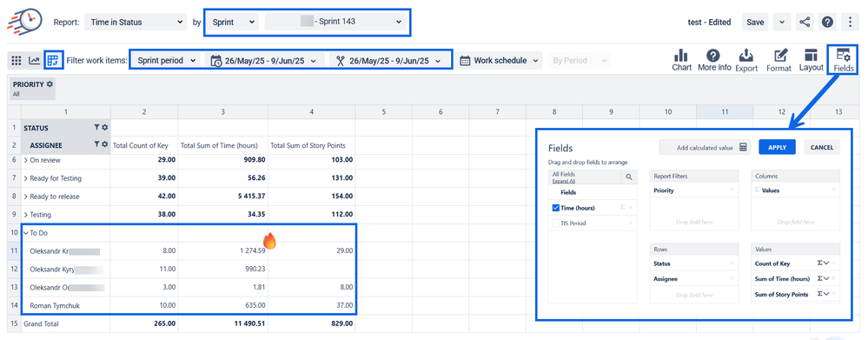
Task: Click the 1 274.59 time cell
Action: click(223, 250)
